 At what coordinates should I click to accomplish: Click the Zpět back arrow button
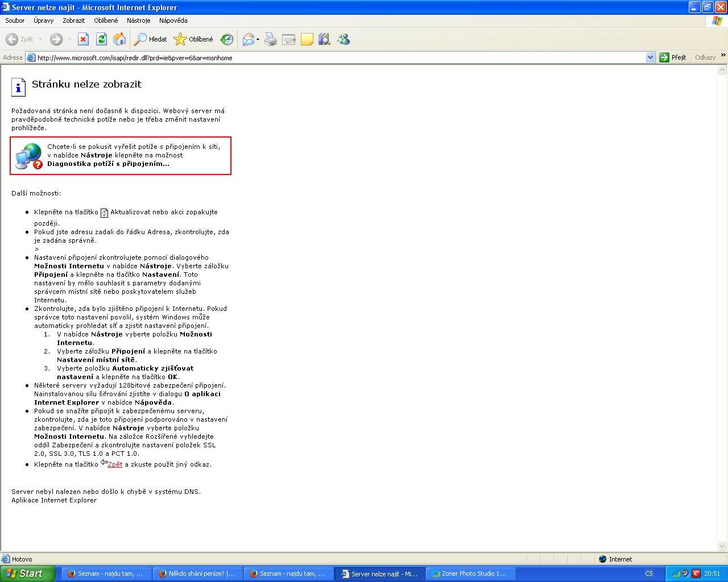click(19, 39)
